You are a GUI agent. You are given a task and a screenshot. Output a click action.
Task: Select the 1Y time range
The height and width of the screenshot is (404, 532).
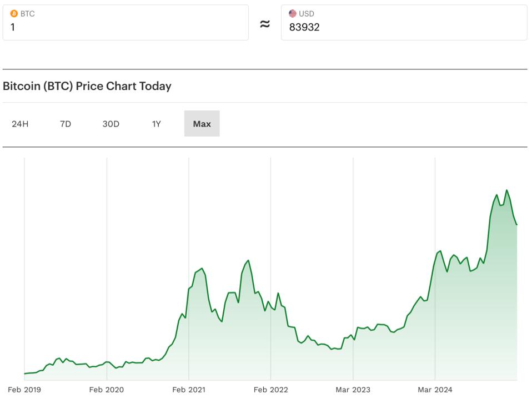coord(156,123)
